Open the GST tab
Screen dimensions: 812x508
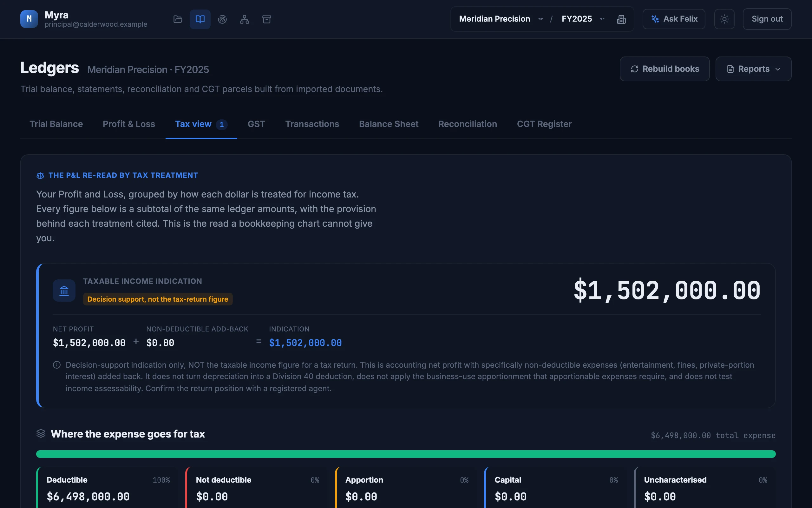(x=256, y=124)
